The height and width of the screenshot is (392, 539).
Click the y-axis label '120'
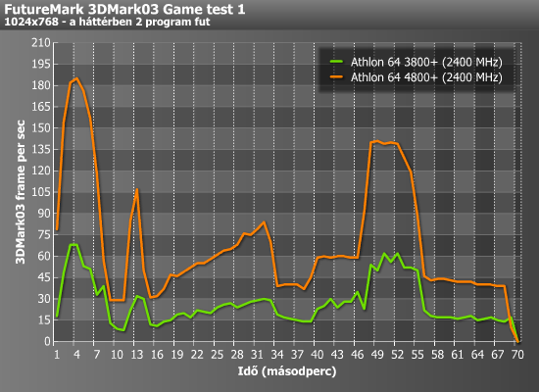coord(41,171)
